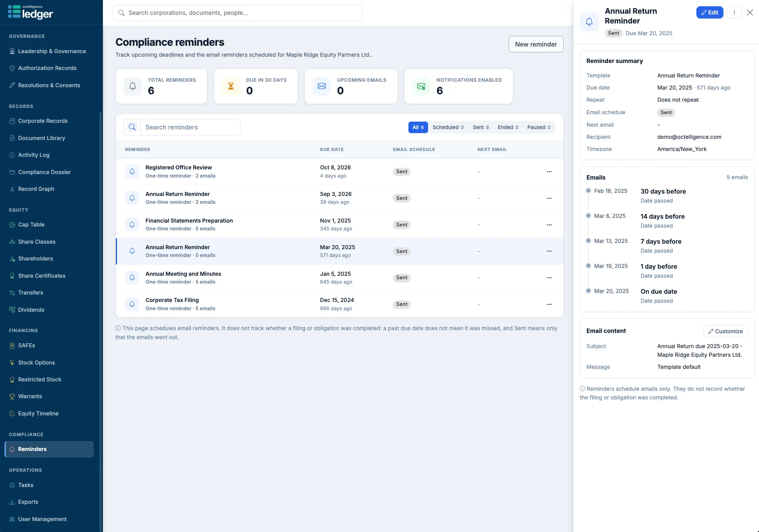
Task: Open row actions for Corporate Tax Filing
Action: (549, 304)
